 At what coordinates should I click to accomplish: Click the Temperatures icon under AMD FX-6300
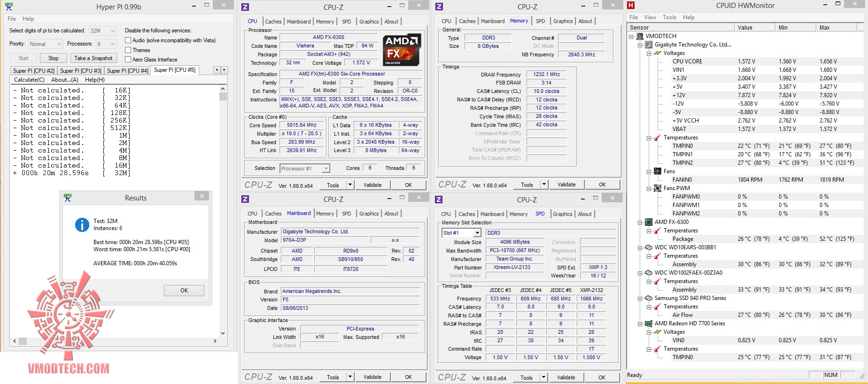(x=658, y=230)
